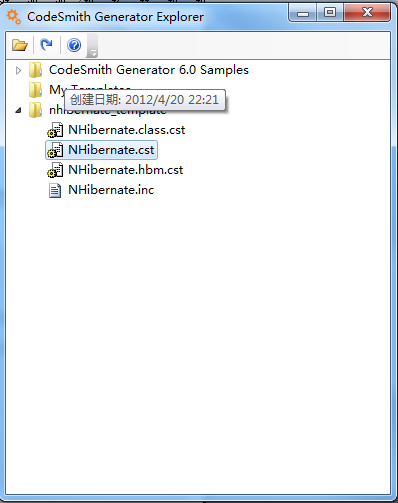The width and height of the screenshot is (398, 503).
Task: Select NHibernate.hbm.cst file name
Action: [x=126, y=170]
